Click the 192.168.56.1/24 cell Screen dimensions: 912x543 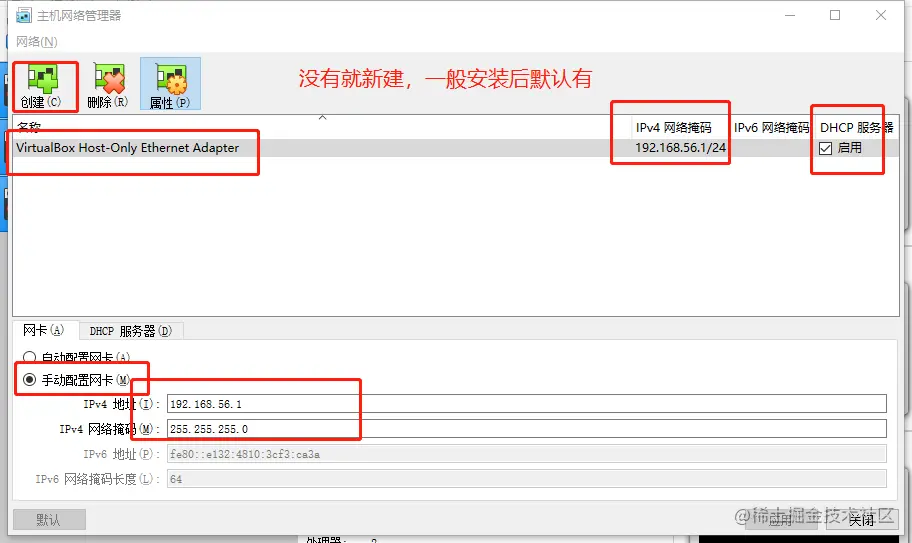(681, 148)
